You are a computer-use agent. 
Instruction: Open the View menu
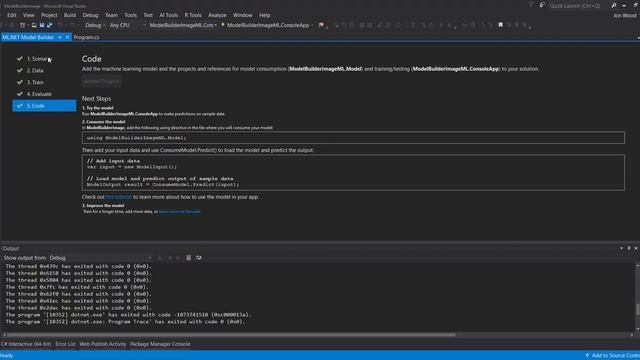pyautogui.click(x=29, y=15)
